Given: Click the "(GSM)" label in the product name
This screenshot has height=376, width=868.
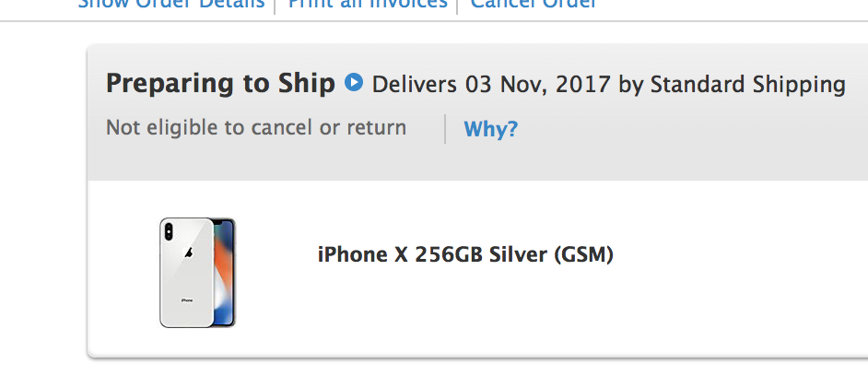Looking at the screenshot, I should point(583,253).
